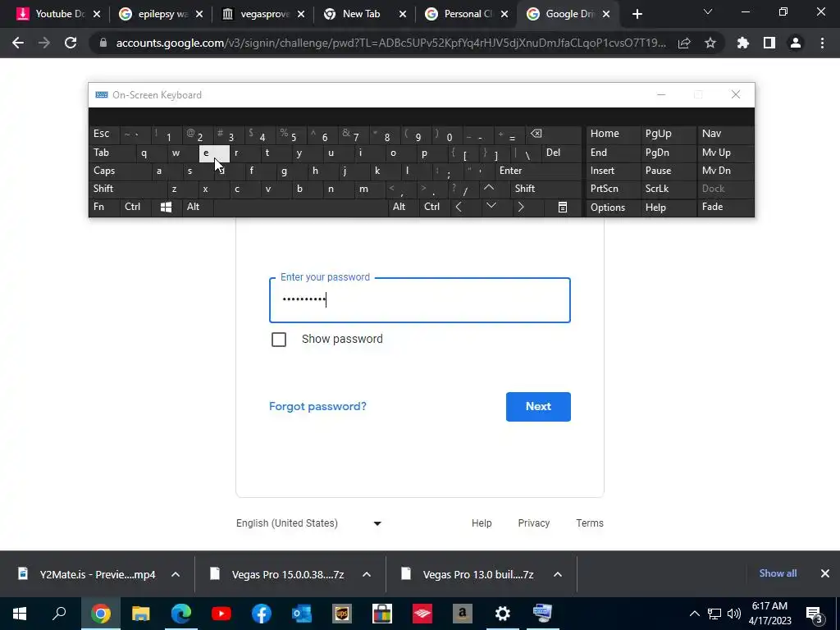The width and height of the screenshot is (840, 630).
Task: Click Show all downloads
Action: [778, 573]
